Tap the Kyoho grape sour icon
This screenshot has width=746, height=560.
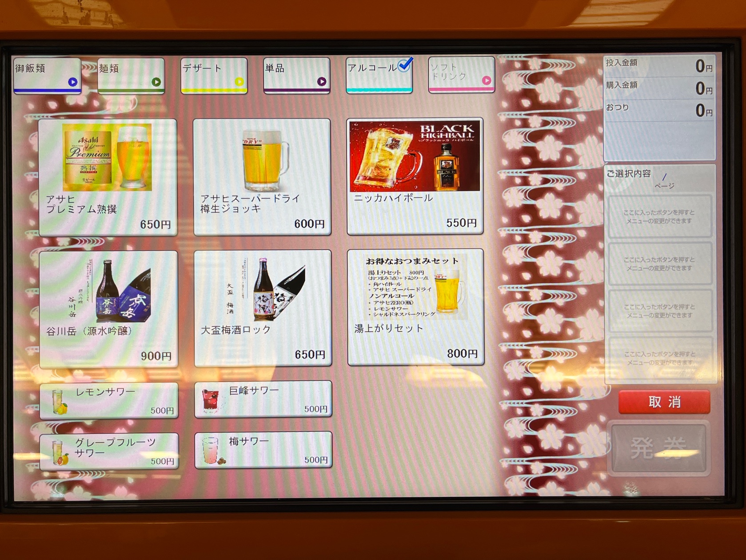coord(210,400)
